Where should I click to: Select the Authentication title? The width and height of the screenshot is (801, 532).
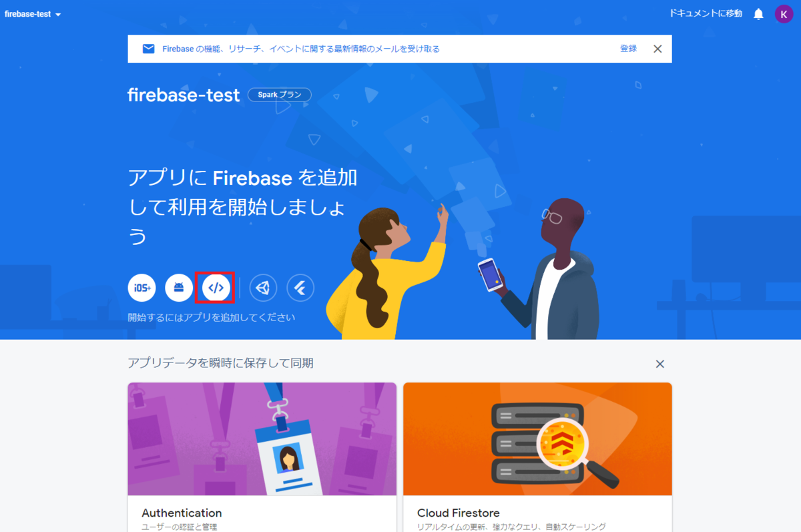tap(182, 513)
